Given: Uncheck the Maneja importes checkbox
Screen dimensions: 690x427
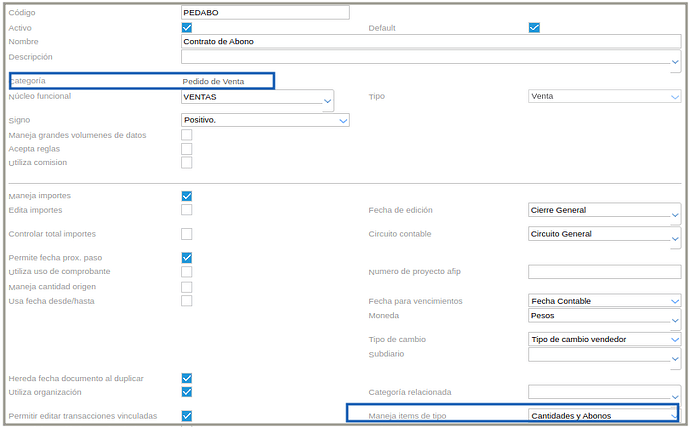Looking at the screenshot, I should 187,196.
